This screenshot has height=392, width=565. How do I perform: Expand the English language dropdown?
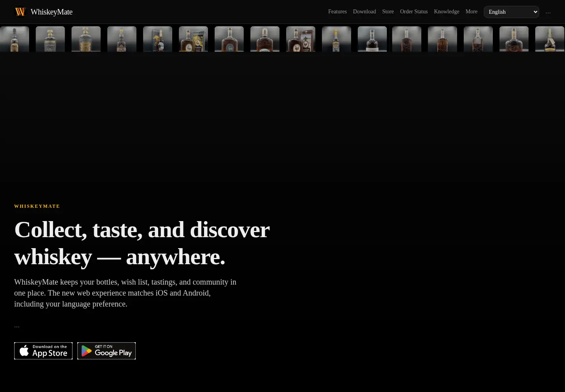(x=511, y=12)
